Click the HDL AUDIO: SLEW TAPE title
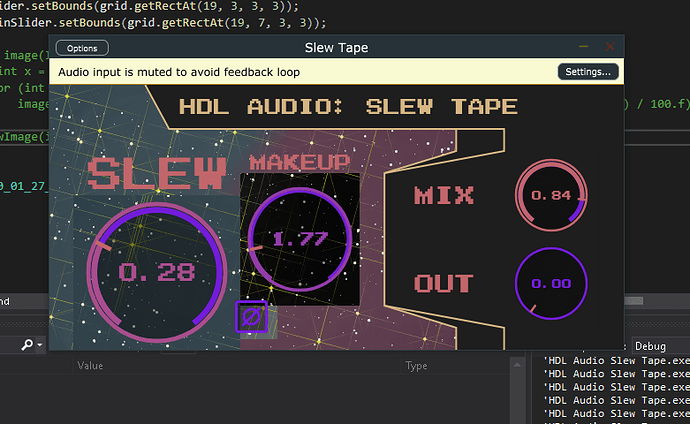The image size is (690, 424). tap(348, 106)
